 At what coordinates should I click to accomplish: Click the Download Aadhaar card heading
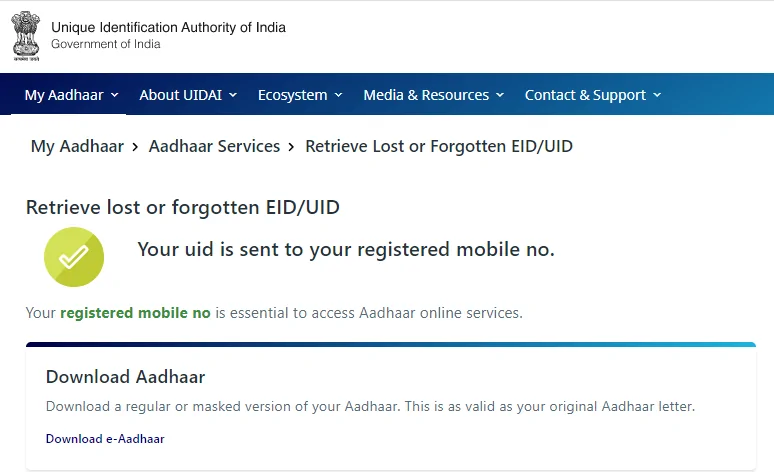pyautogui.click(x=125, y=377)
